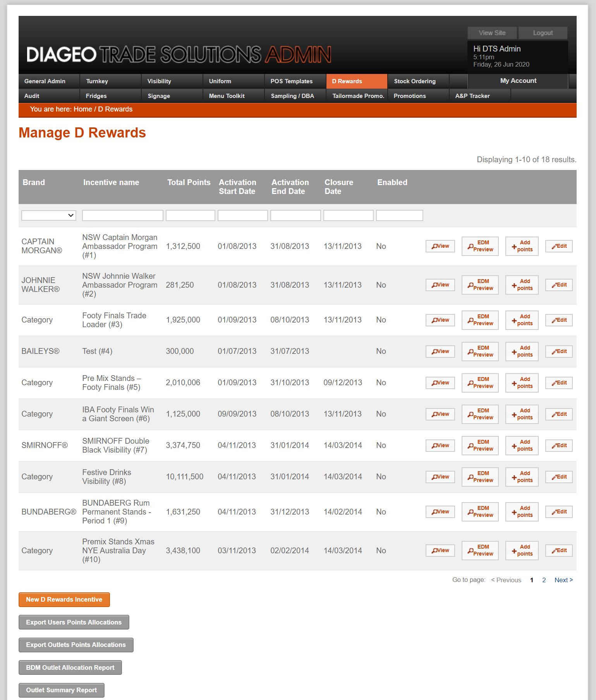
Task: Edit the BAILEYS Test (#4) row
Action: coord(559,352)
